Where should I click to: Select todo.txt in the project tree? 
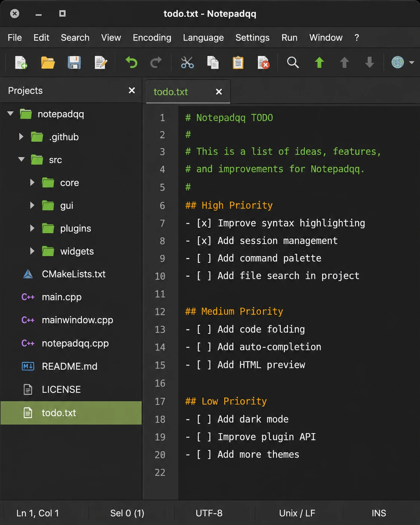71,413
